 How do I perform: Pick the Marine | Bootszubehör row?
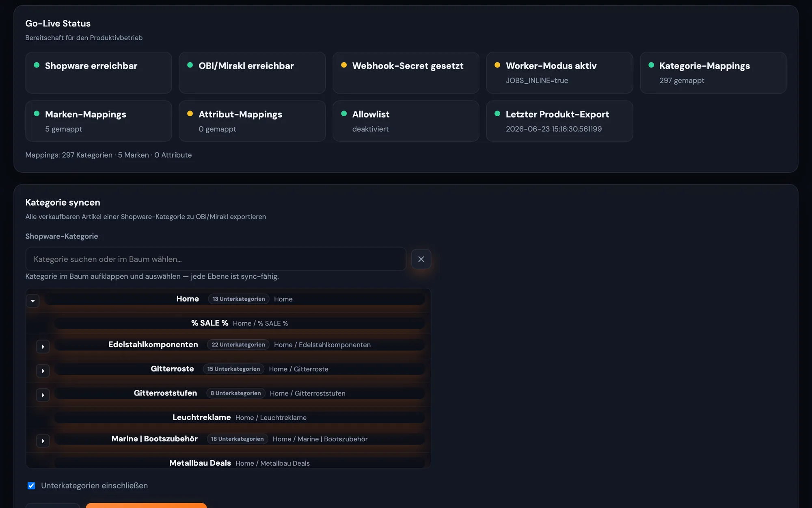click(x=240, y=439)
